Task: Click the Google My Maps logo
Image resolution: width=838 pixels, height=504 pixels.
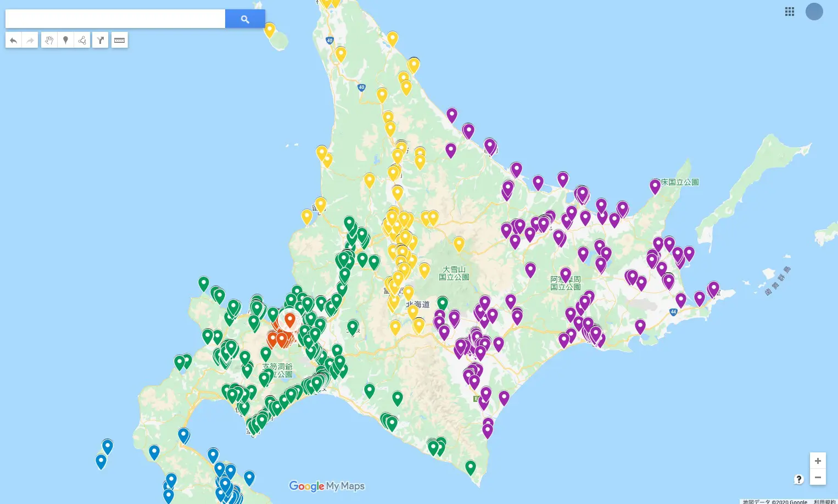Action: tap(327, 486)
